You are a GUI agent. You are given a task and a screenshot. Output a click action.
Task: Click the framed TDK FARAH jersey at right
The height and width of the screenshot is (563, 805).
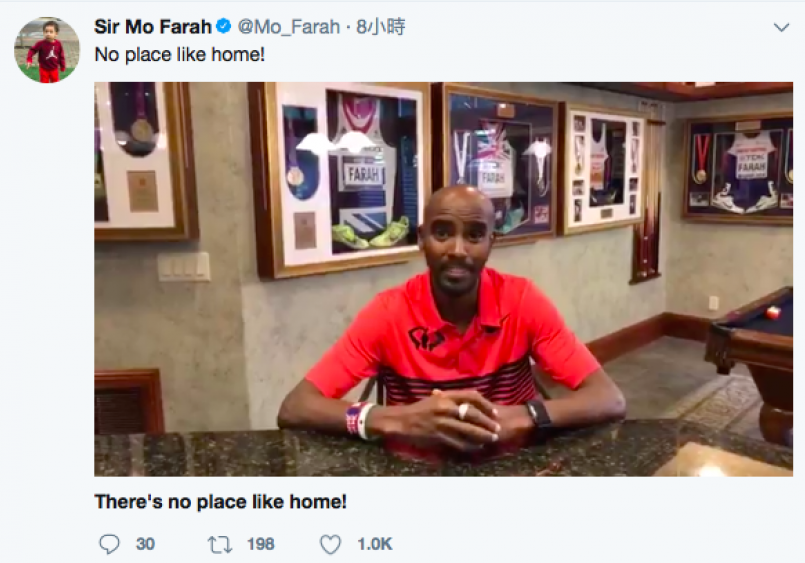point(738,169)
